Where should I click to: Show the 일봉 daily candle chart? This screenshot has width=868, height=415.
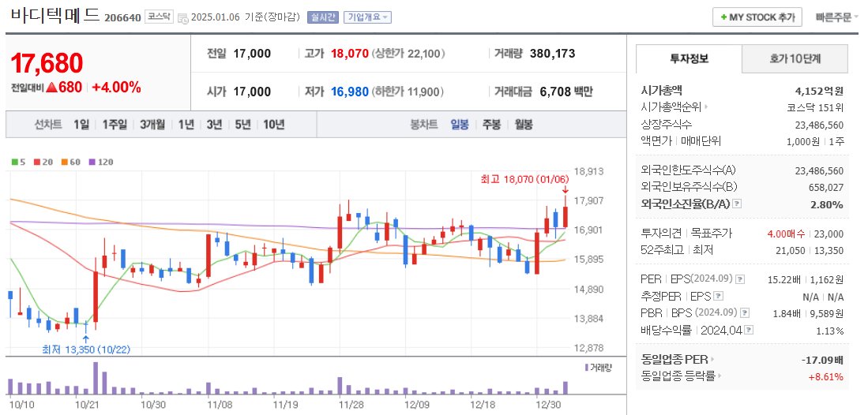(x=460, y=125)
